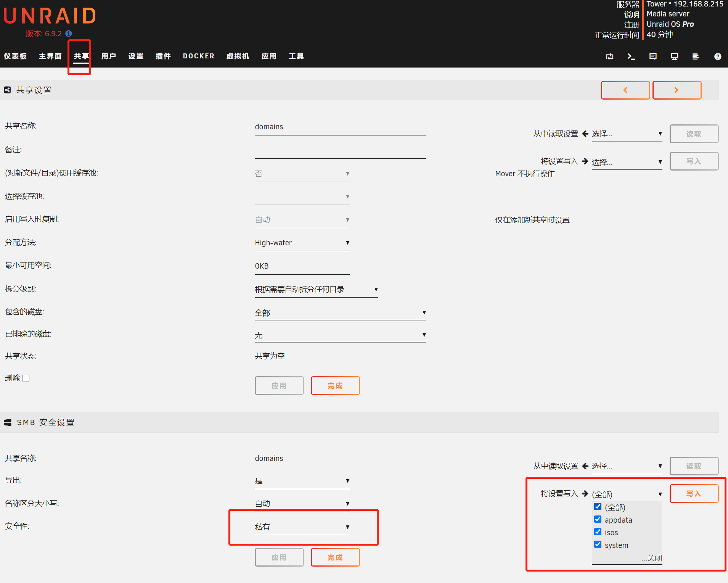The image size is (728, 583).
Task: Open the 用户 tab
Action: click(109, 56)
